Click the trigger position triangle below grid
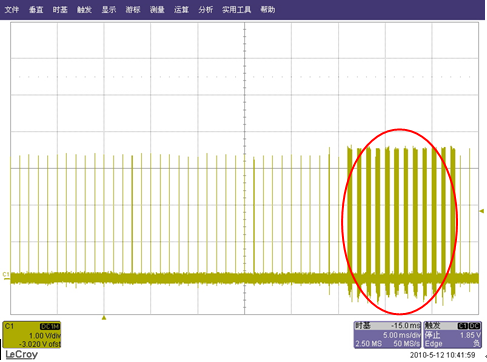Screen dimensions: 487x362 104,318
